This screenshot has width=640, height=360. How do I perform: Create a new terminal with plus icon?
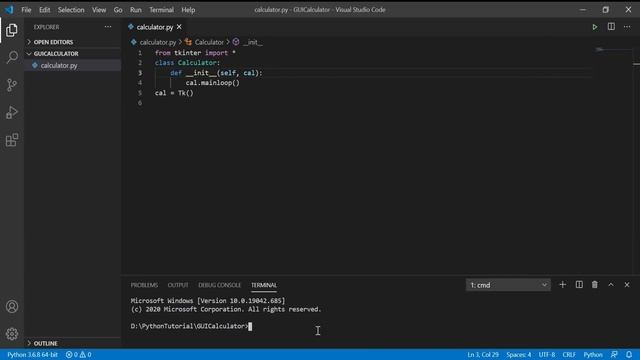[562, 284]
